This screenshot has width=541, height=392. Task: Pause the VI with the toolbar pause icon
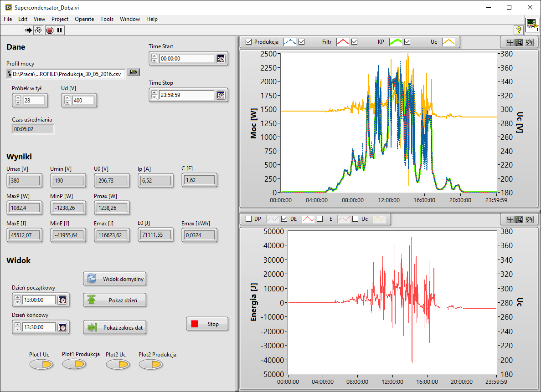click(60, 31)
